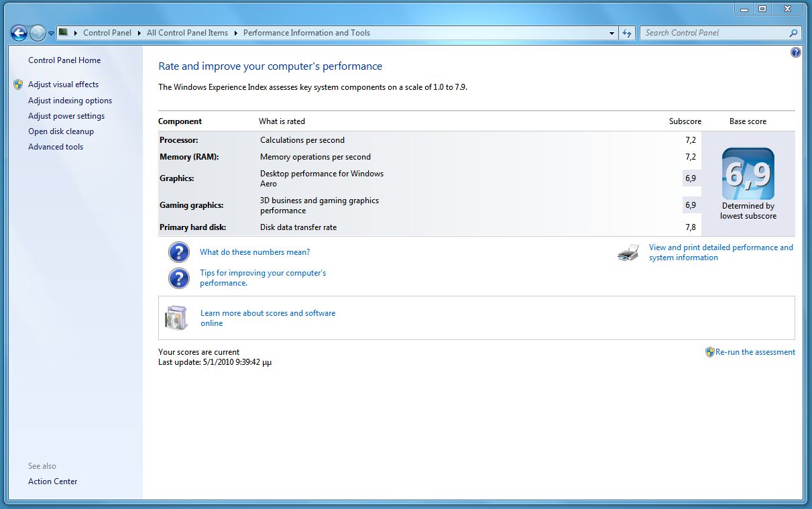The image size is (812, 509).
Task: Click the 7,8 hard disk subscore
Action: 691,227
